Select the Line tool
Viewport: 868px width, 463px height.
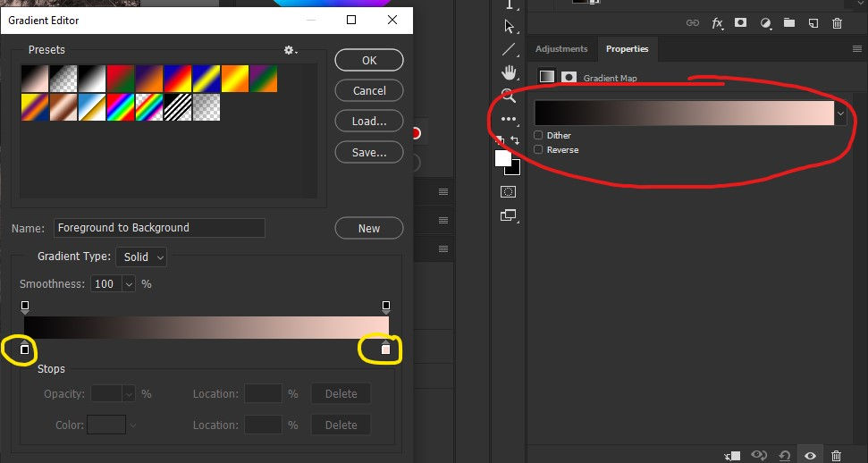(509, 49)
